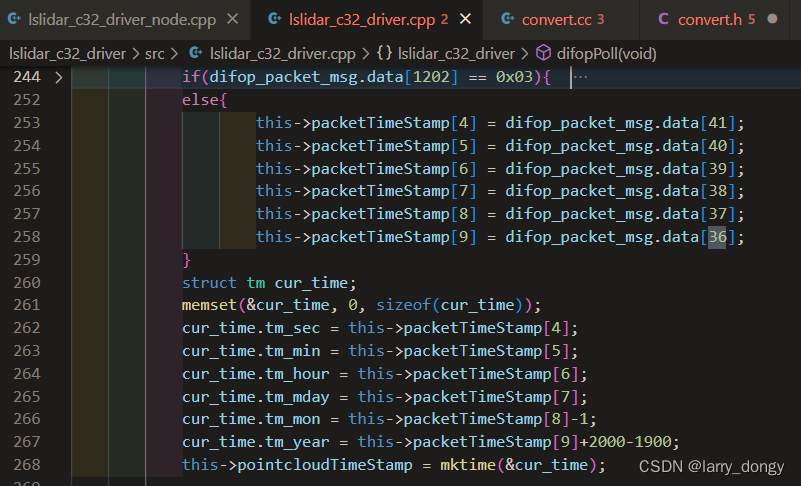Click C++ file icon in breadcrumb
801x486 pixels.
click(x=196, y=53)
